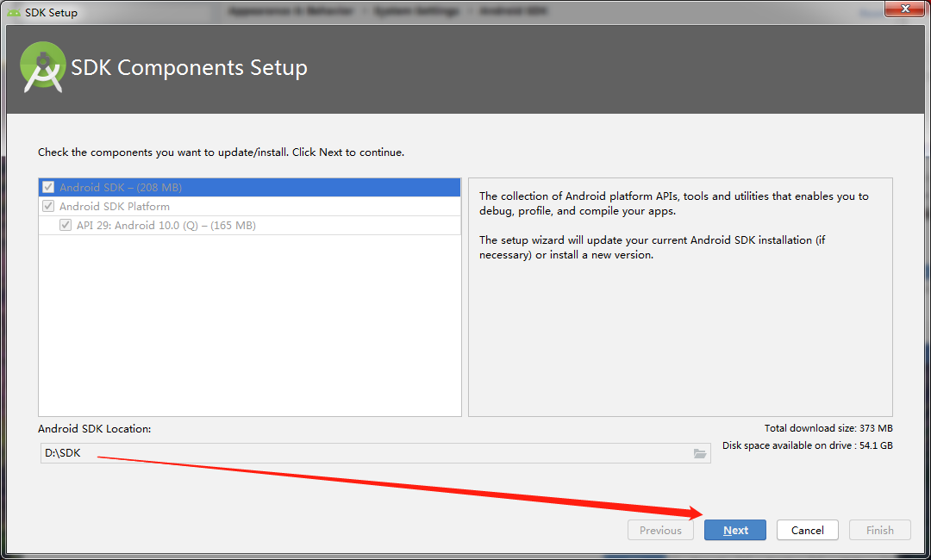Close the SDK Setup window
The height and width of the screenshot is (560, 931).
pos(905,9)
